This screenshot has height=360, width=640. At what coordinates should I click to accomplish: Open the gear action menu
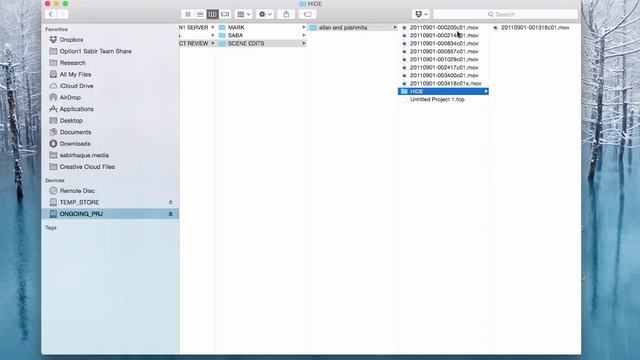[x=265, y=14]
